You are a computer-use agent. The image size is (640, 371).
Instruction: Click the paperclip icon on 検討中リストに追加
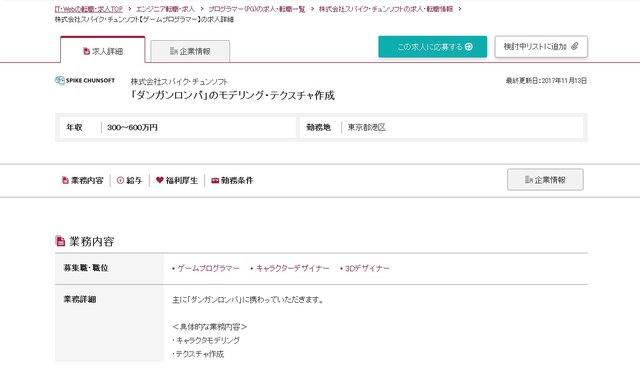click(x=574, y=46)
